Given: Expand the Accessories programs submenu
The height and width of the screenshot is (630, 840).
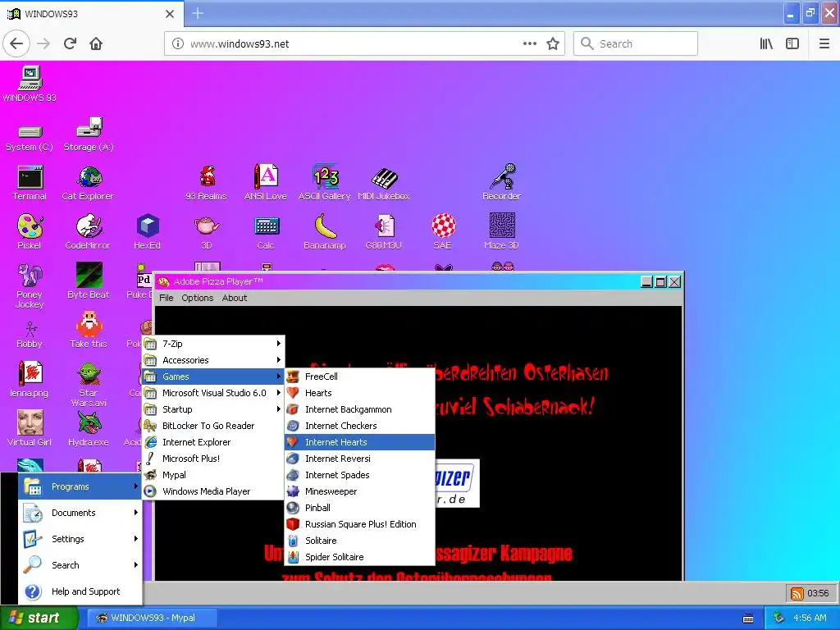Looking at the screenshot, I should tap(213, 360).
